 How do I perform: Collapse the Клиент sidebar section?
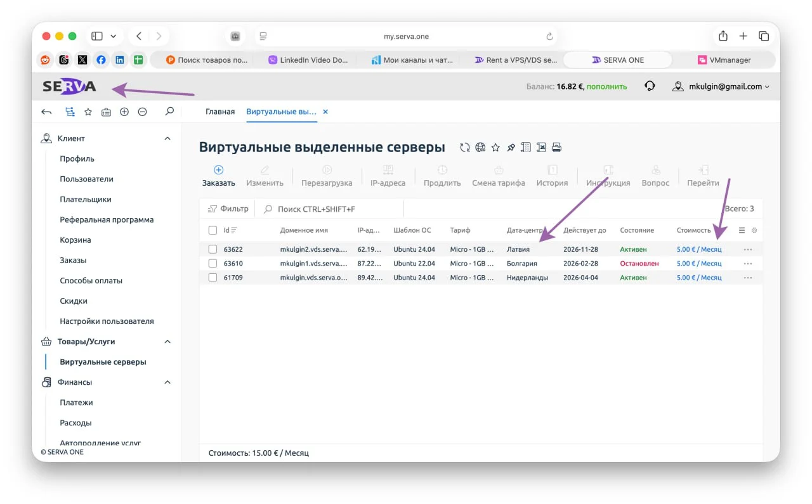tap(167, 138)
